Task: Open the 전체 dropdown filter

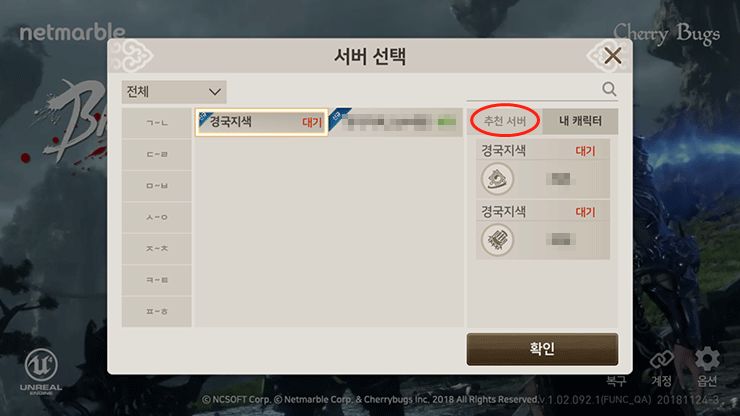Action: pyautogui.click(x=174, y=92)
